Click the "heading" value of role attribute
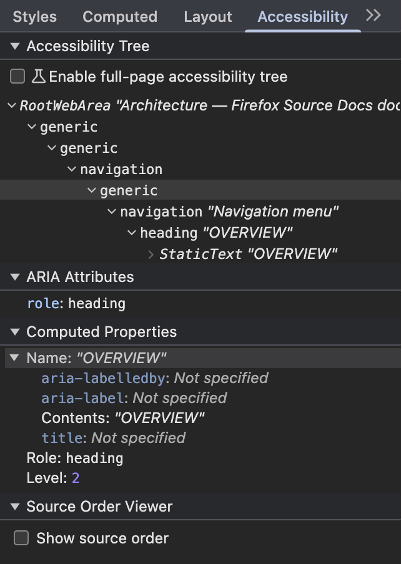Image resolution: width=402 pixels, height=564 pixels. coord(97,304)
